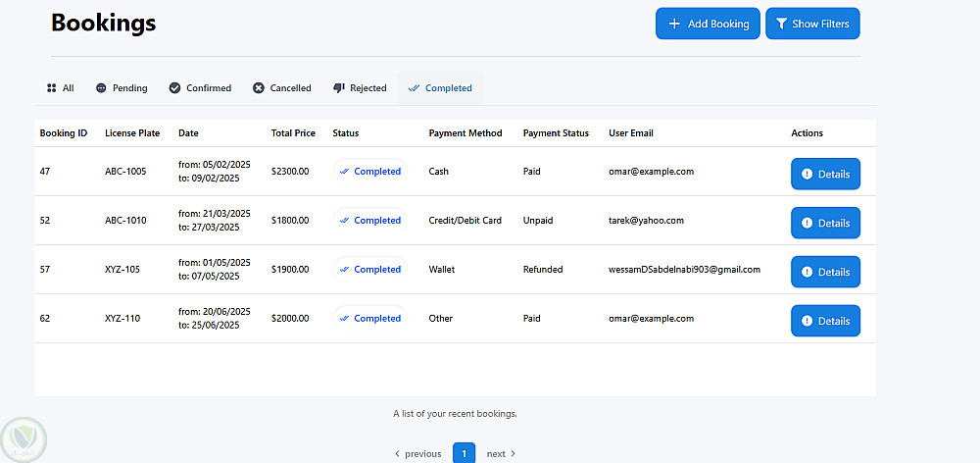
Task: Click the plus icon on Add Booking
Action: pyautogui.click(x=674, y=24)
